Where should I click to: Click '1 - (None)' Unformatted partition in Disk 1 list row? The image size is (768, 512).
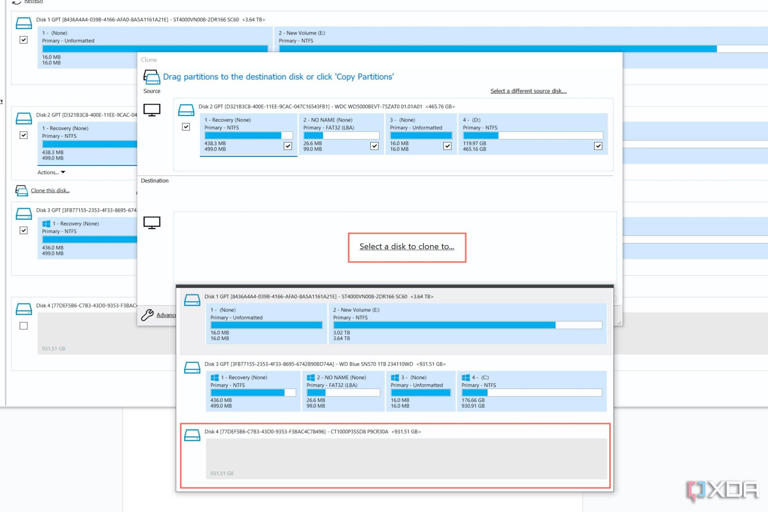266,323
